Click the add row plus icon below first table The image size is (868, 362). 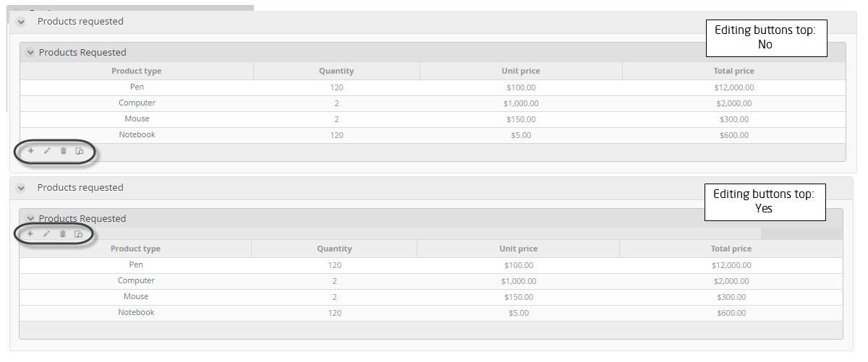(30, 151)
